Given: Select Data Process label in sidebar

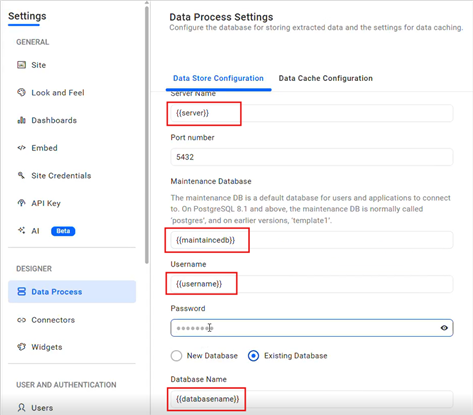Looking at the screenshot, I should (x=57, y=292).
